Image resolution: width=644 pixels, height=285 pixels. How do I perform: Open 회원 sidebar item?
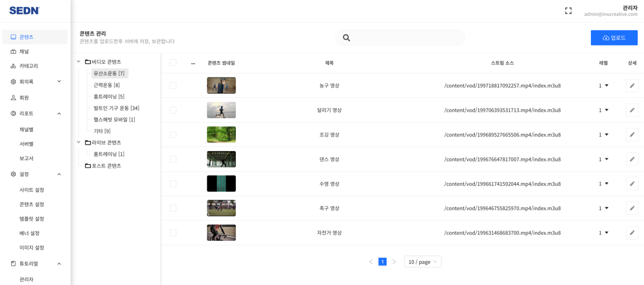pos(35,97)
